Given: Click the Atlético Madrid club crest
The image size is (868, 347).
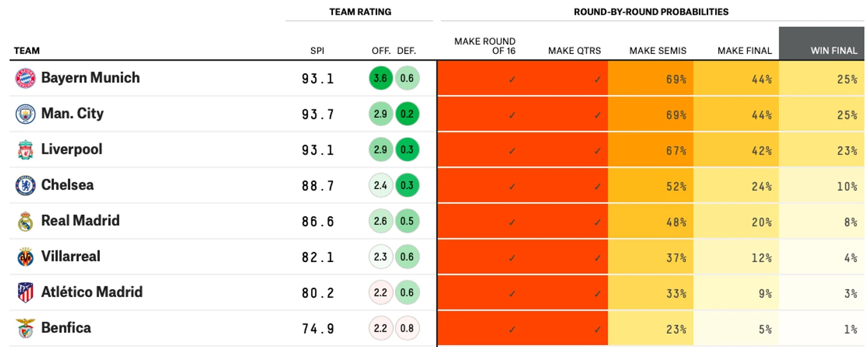Looking at the screenshot, I should coord(26,292).
